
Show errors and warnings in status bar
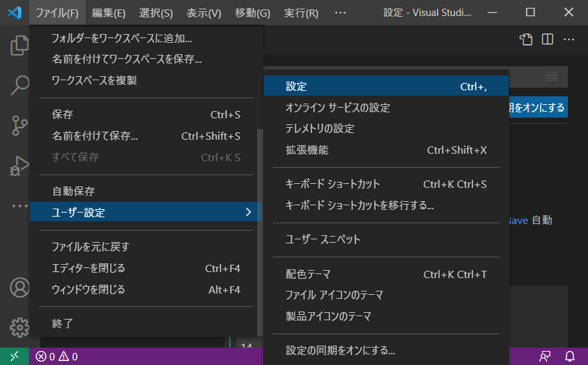(x=57, y=356)
